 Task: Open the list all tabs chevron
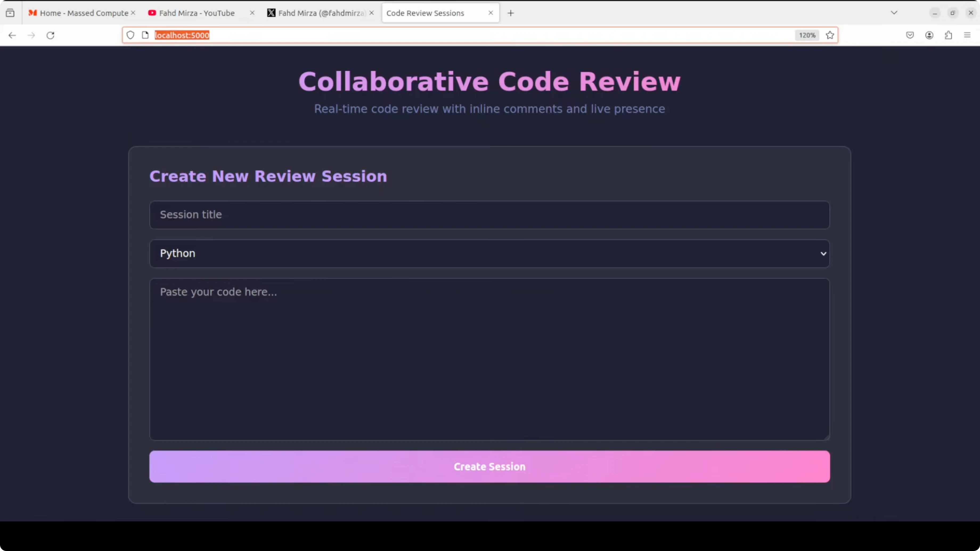[894, 13]
